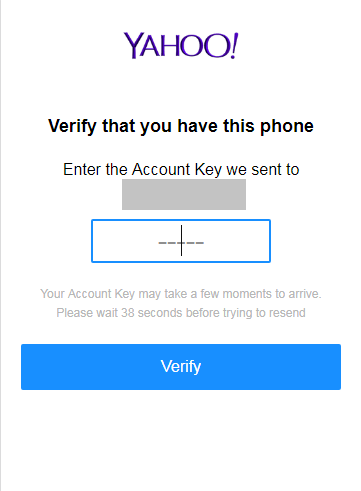This screenshot has height=491, width=361.
Task: Click the blue Verify button
Action: 181,367
